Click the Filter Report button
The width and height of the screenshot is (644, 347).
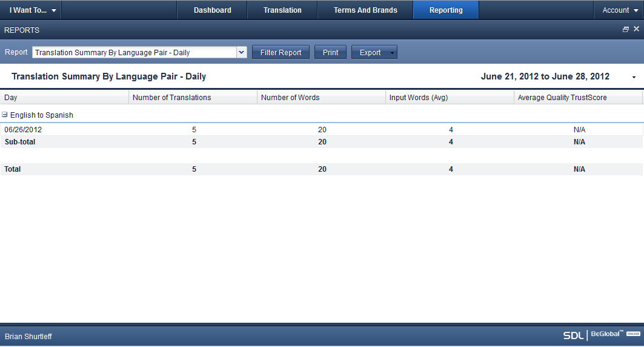281,53
